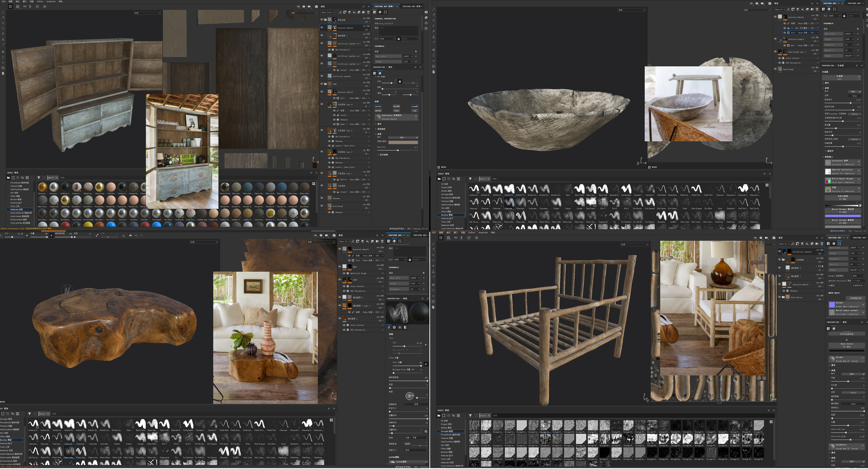Click UV scale lock icon near 比例
Image resolution: width=868 pixels, height=469 pixels.
coord(400,82)
